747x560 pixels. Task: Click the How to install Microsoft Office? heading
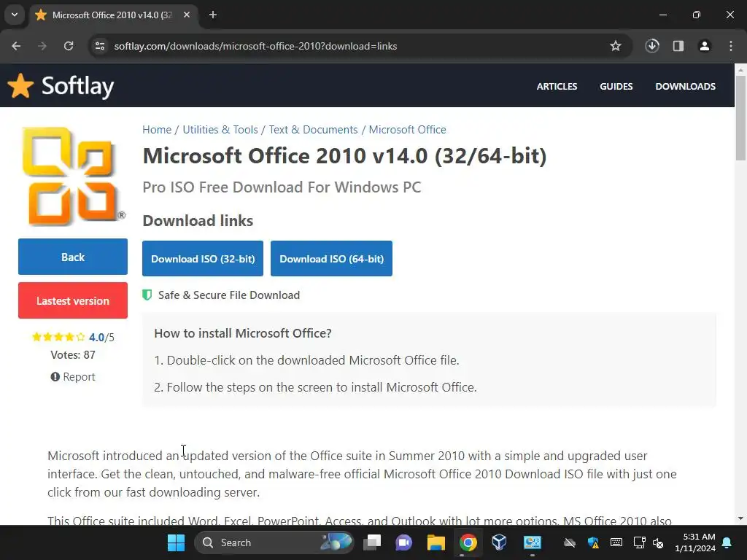[243, 332]
